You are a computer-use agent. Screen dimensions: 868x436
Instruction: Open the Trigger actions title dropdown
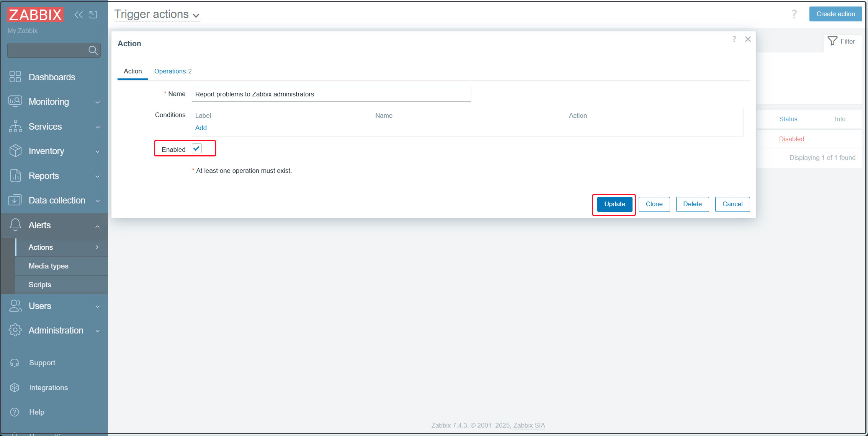pyautogui.click(x=157, y=15)
